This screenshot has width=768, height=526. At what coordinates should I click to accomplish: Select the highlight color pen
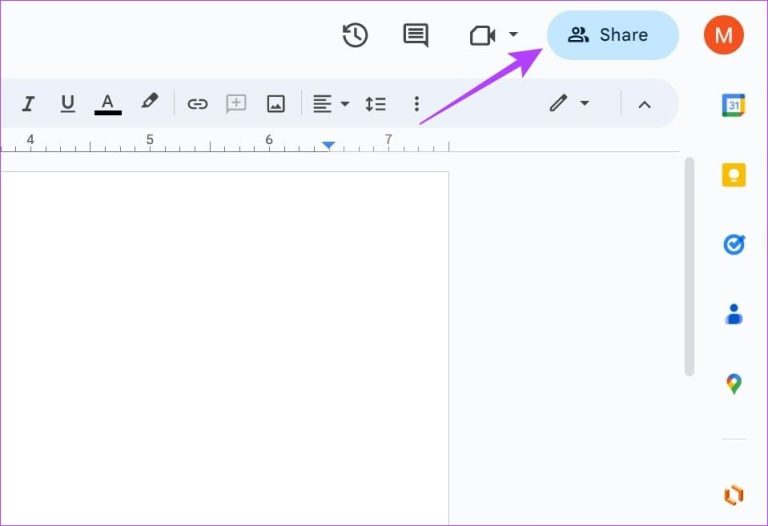click(149, 103)
